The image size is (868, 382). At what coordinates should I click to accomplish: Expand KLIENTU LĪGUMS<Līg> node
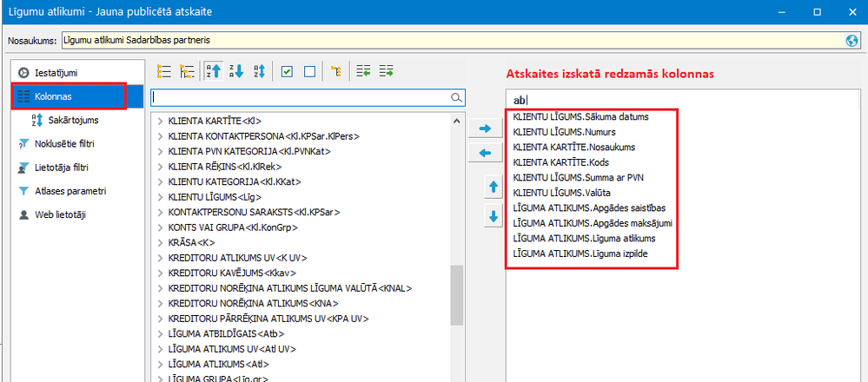tap(159, 197)
